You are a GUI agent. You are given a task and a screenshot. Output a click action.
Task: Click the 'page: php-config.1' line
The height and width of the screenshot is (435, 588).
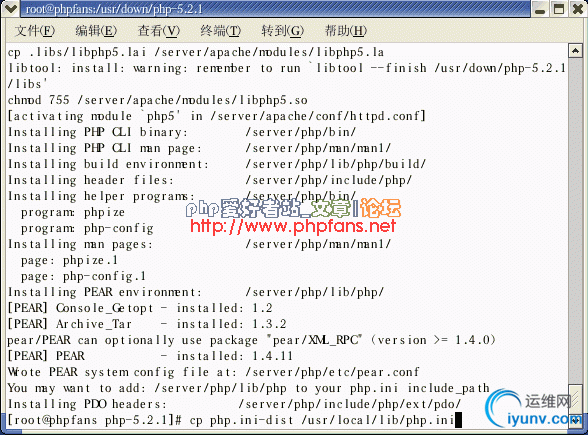[x=83, y=276]
